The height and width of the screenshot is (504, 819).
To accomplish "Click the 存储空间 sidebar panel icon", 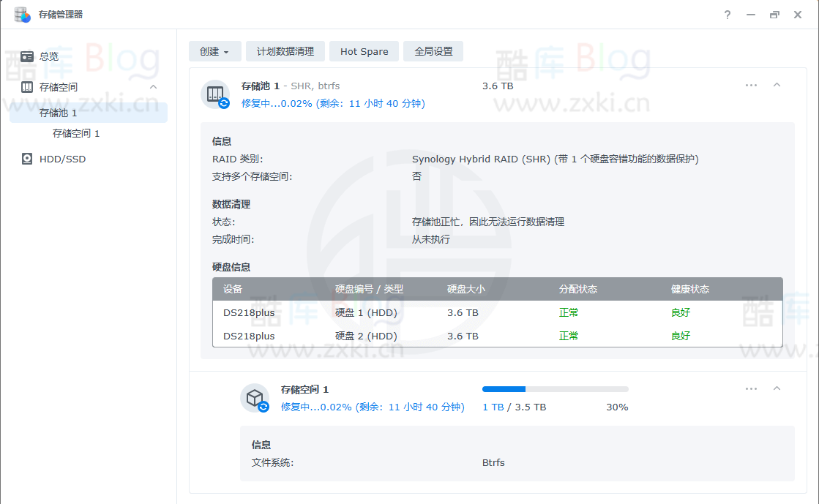I will point(29,86).
